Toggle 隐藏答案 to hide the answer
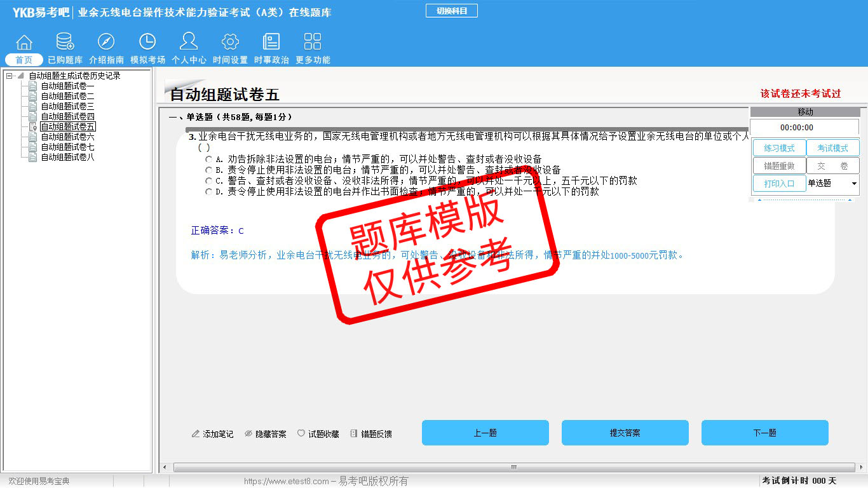Image resolution: width=868 pixels, height=488 pixels. tap(266, 434)
